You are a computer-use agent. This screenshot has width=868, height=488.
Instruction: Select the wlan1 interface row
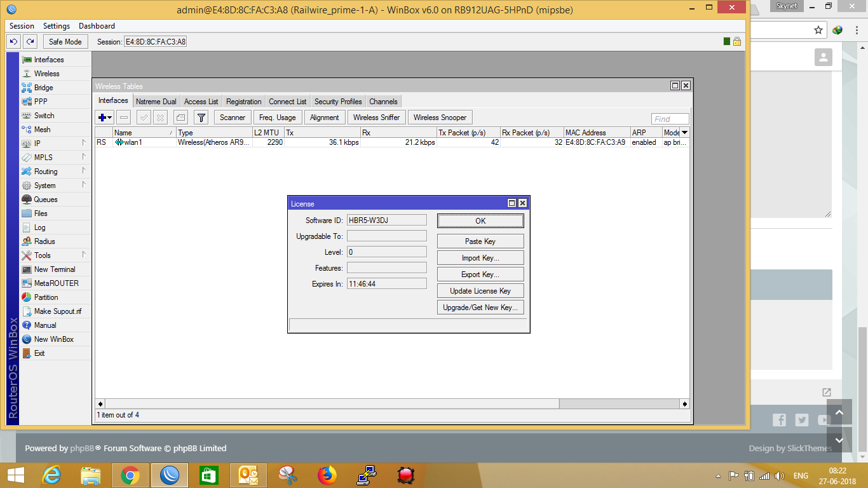pyautogui.click(x=392, y=142)
